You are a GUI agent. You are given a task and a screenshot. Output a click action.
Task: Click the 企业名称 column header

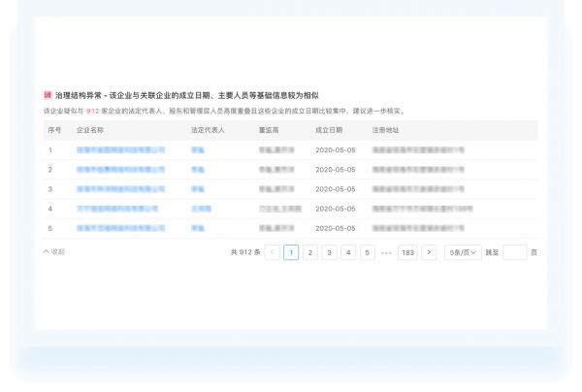tap(90, 129)
